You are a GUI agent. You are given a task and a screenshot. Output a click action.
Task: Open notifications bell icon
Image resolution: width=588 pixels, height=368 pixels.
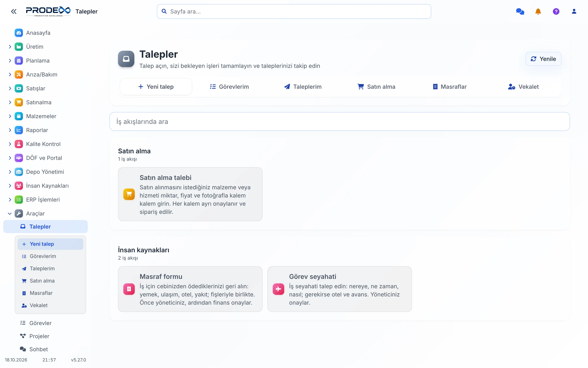538,11
